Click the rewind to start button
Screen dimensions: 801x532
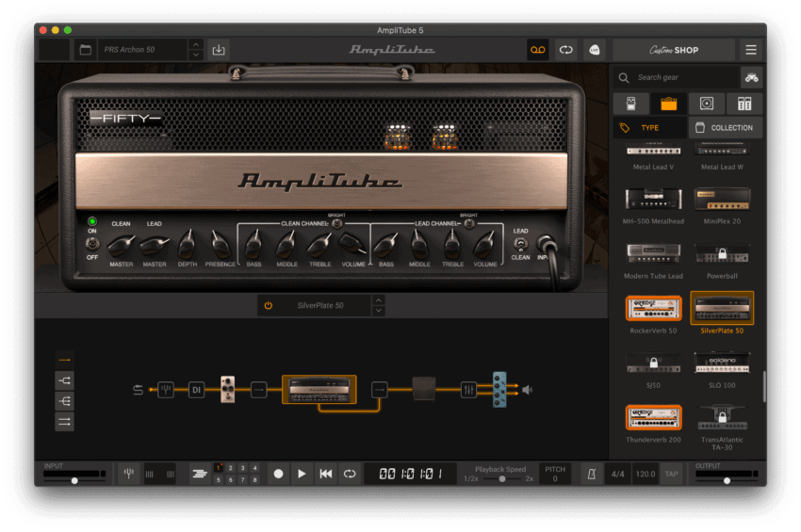[326, 475]
